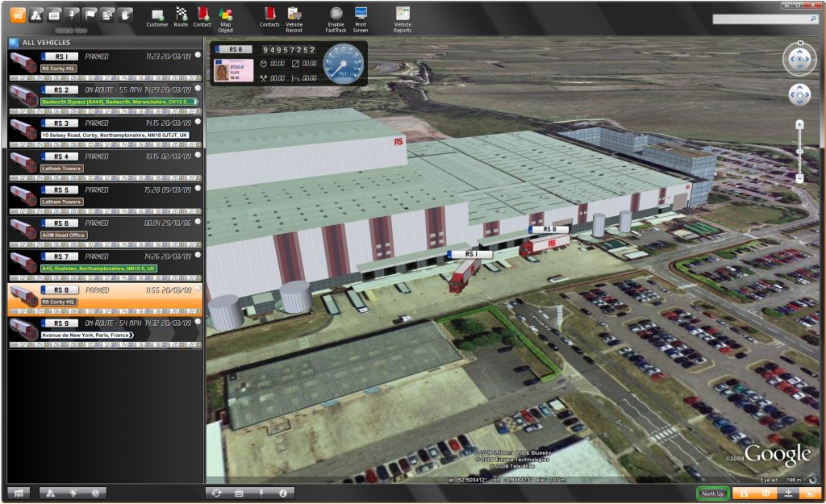Click the Print Screen icon

[361, 14]
